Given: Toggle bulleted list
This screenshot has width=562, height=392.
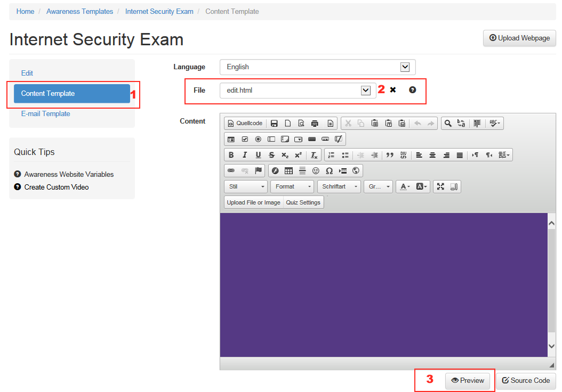Looking at the screenshot, I should click(x=345, y=155).
